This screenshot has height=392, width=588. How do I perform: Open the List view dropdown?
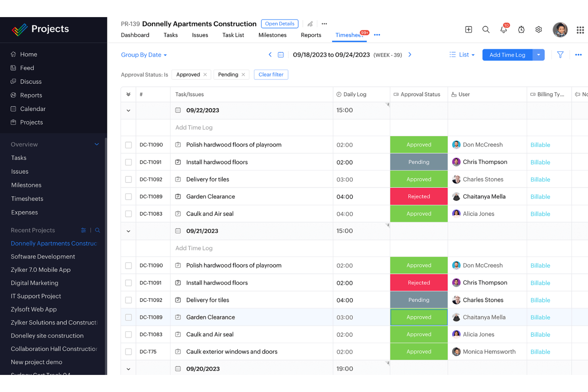click(462, 54)
